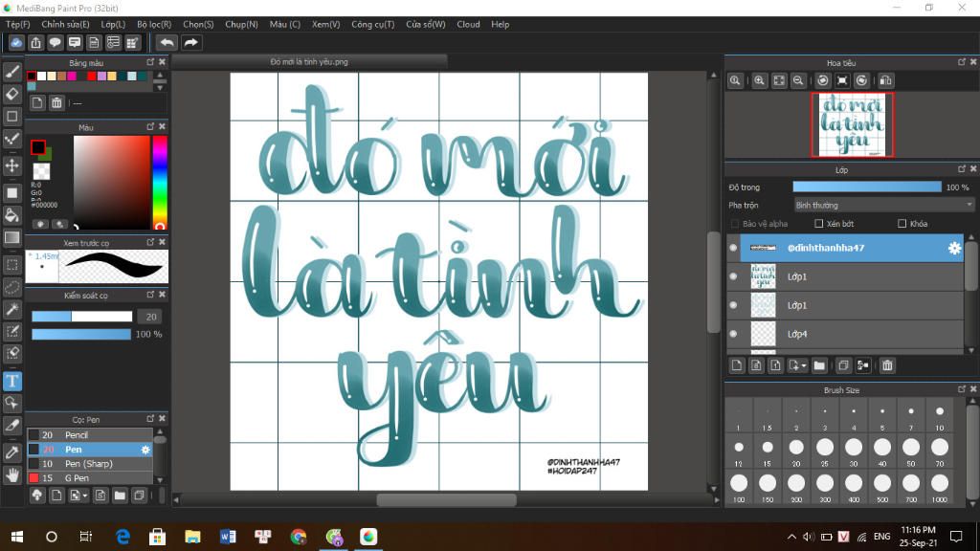Enable the Khóa checkbox
This screenshot has height=551, width=980.
(x=902, y=224)
